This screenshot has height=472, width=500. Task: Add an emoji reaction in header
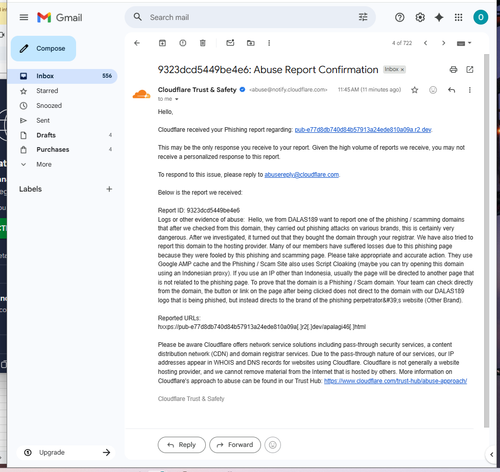[433, 90]
